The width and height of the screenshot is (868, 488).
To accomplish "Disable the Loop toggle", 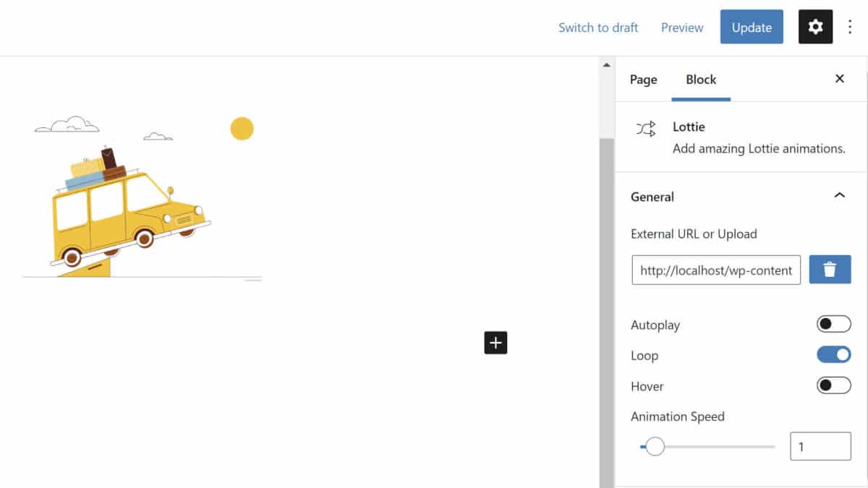I will coord(833,355).
